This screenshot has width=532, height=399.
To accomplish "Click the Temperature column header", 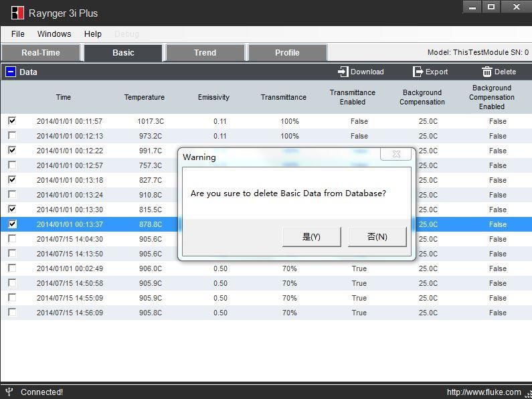I will (144, 97).
